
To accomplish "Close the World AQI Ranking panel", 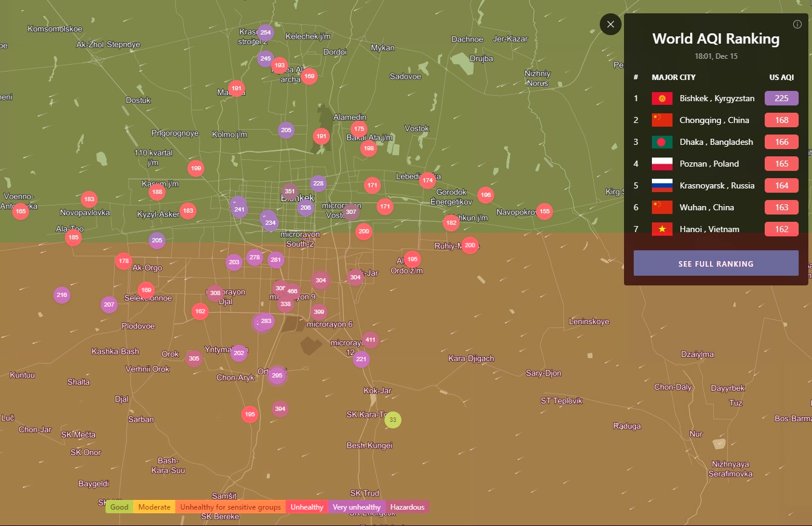I will pyautogui.click(x=610, y=24).
